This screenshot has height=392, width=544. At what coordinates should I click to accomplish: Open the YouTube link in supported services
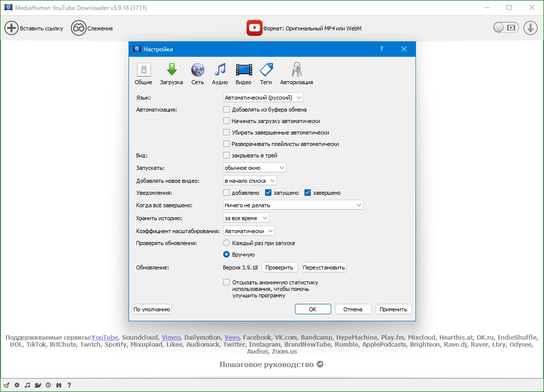(105, 337)
